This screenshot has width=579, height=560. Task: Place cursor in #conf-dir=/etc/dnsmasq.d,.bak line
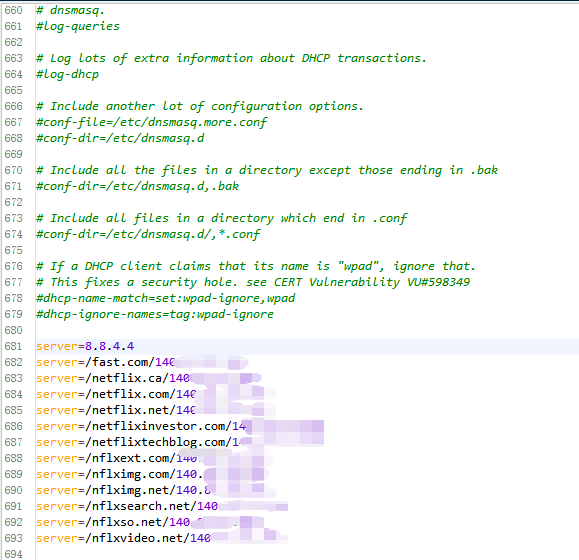137,186
